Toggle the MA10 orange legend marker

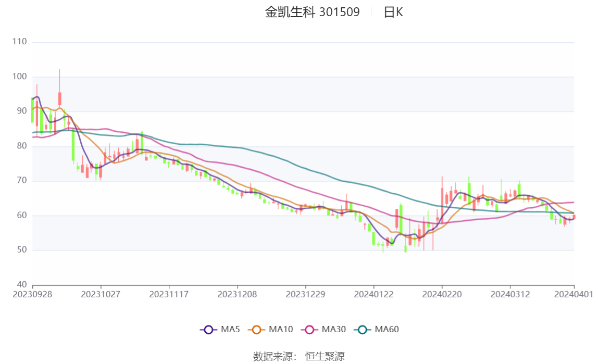point(256,330)
